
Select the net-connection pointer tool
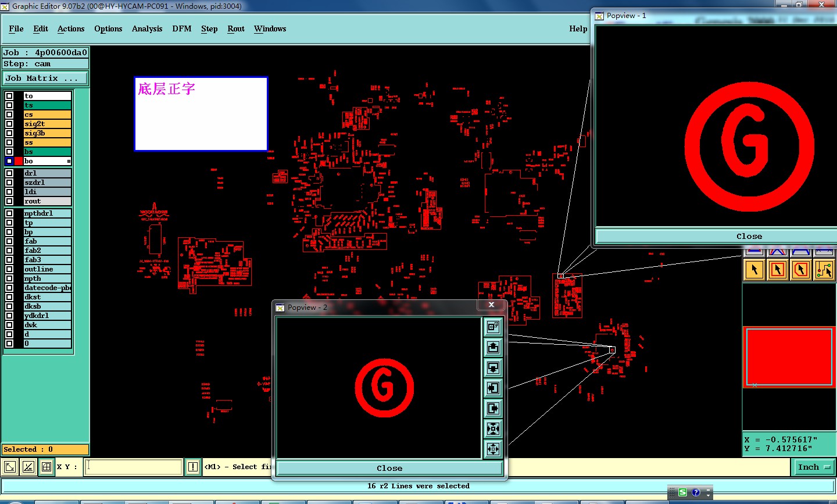click(824, 270)
